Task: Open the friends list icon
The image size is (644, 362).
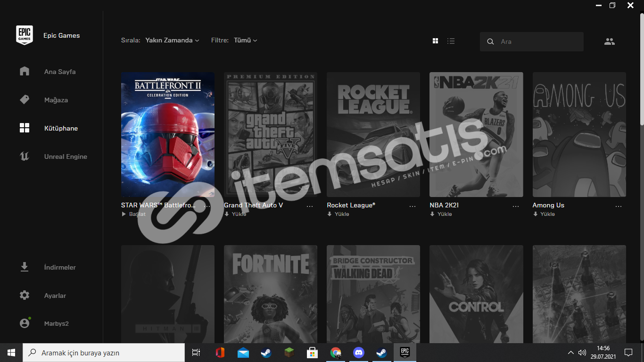Action: click(x=610, y=41)
